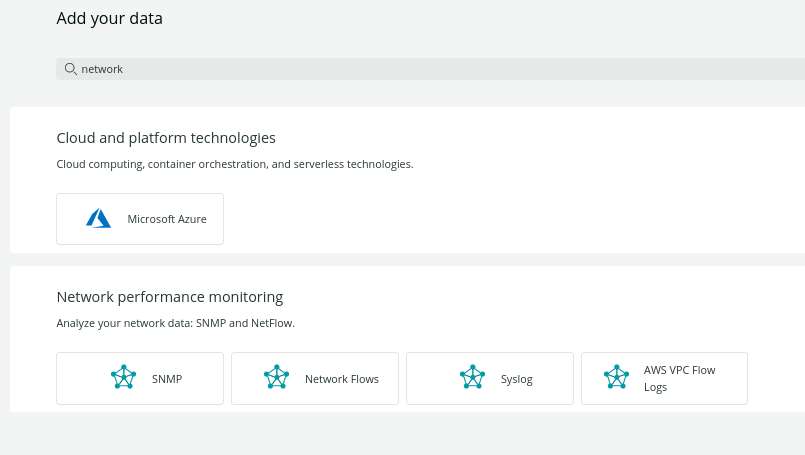Click the "Cloud and platform technologies" heading
This screenshot has height=455, width=805.
tap(166, 138)
